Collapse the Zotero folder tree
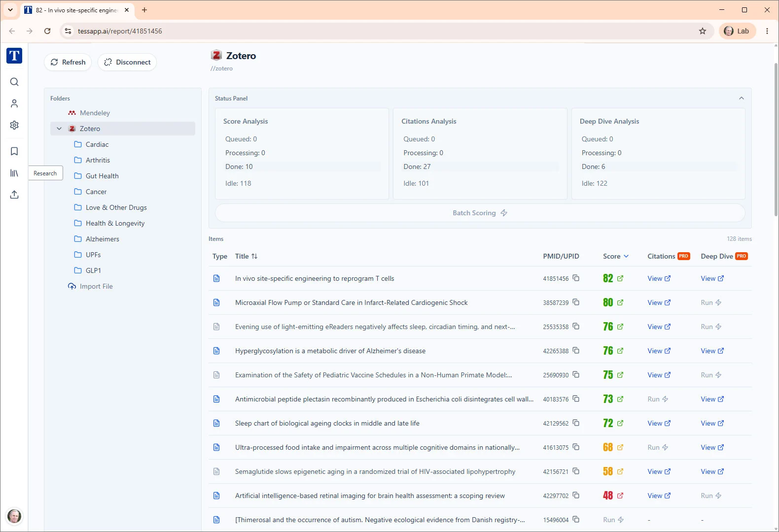The image size is (779, 532). (x=59, y=129)
